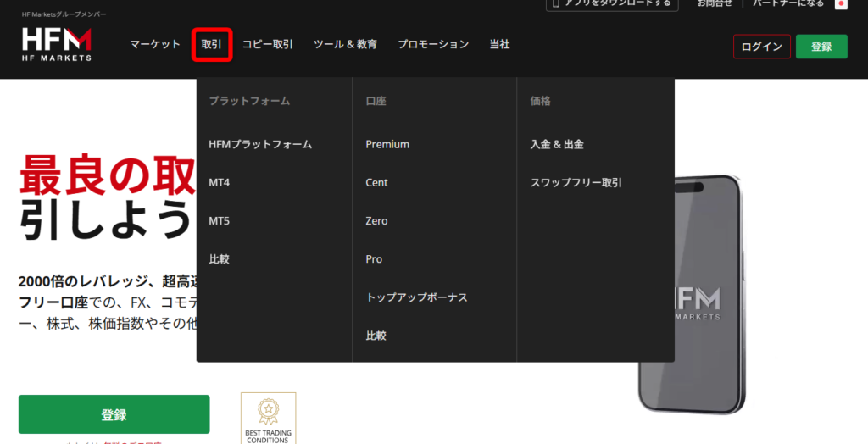Click the Best Trading Conditions award badge

point(269,419)
